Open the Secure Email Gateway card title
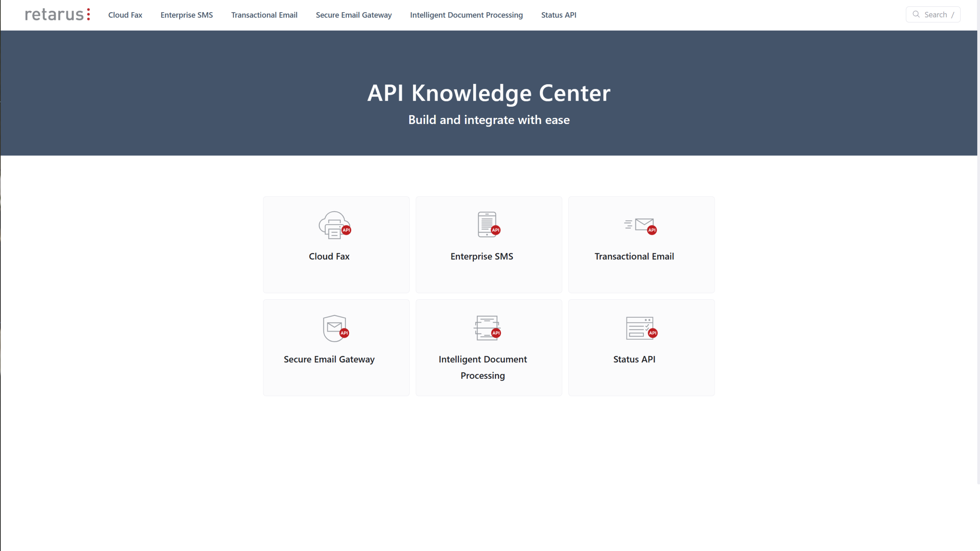 (329, 359)
